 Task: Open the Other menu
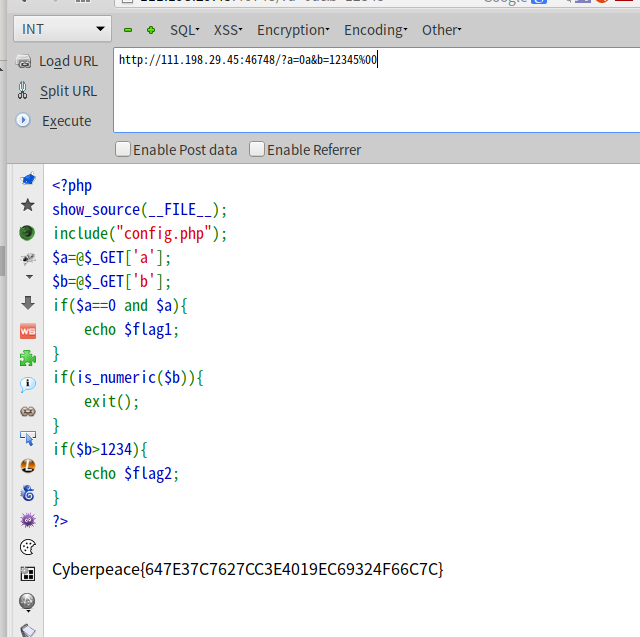pyautogui.click(x=441, y=30)
